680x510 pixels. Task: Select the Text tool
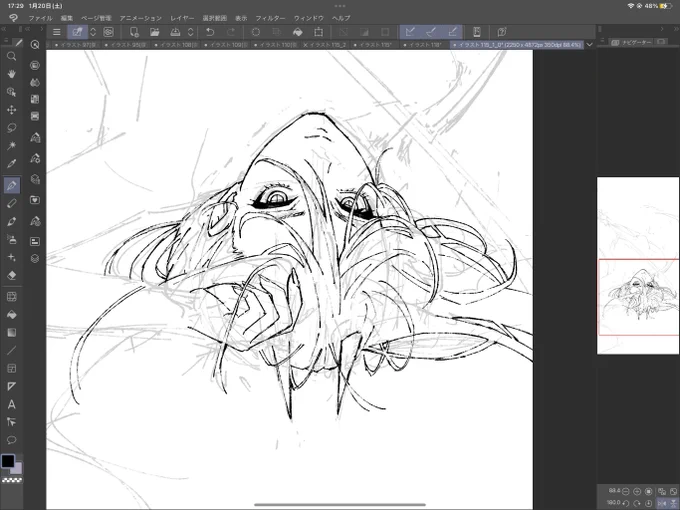pos(12,404)
